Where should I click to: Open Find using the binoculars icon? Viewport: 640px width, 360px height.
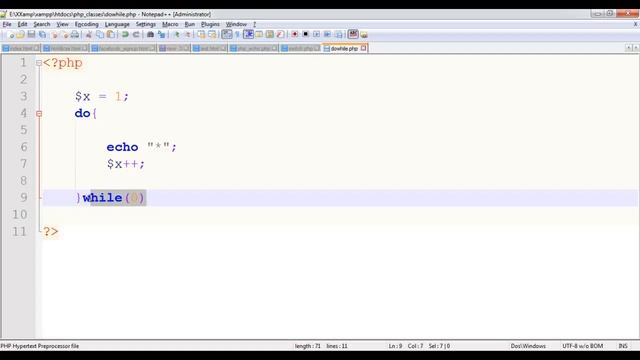pos(150,35)
